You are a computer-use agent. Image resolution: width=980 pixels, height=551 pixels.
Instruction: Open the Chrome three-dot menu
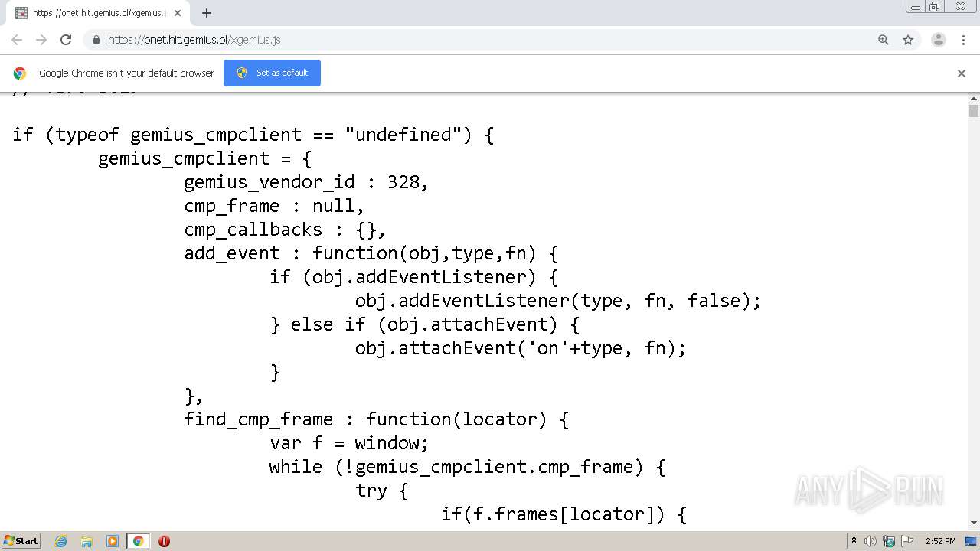tap(963, 40)
